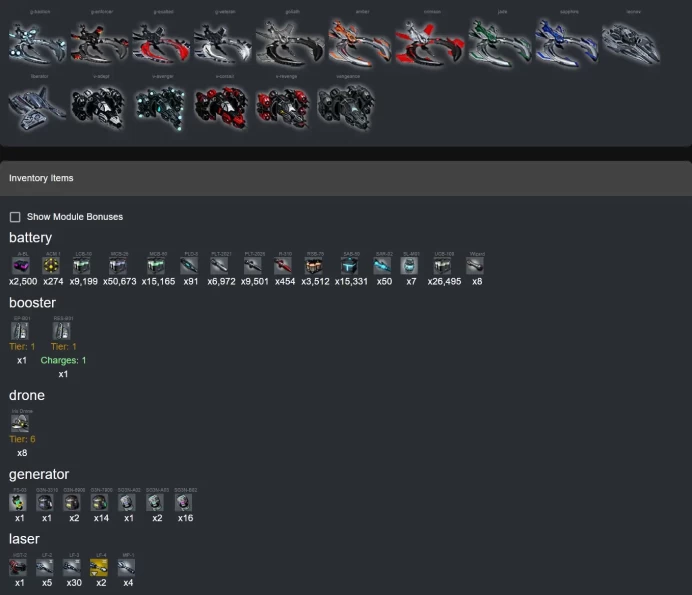Click the "x50,673" quantity text

click(x=120, y=282)
